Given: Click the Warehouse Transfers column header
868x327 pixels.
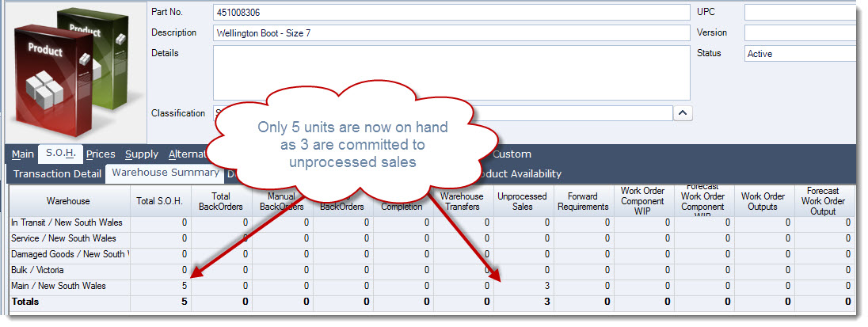Looking at the screenshot, I should 462,201.
